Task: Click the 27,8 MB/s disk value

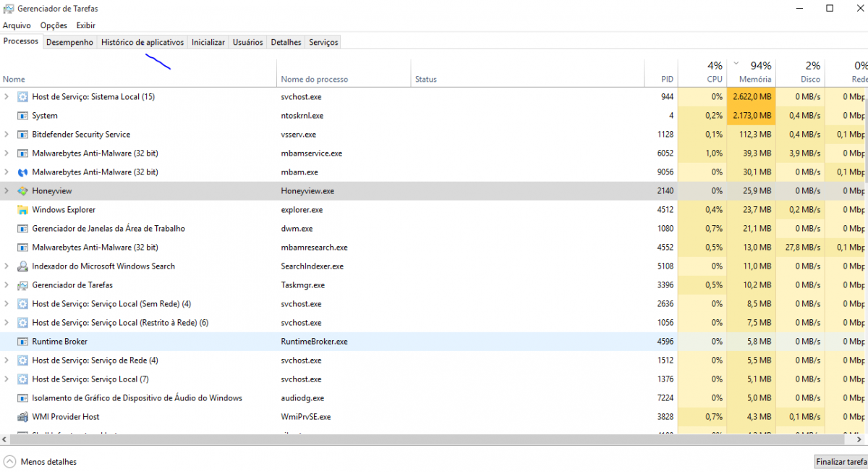Action: 803,248
